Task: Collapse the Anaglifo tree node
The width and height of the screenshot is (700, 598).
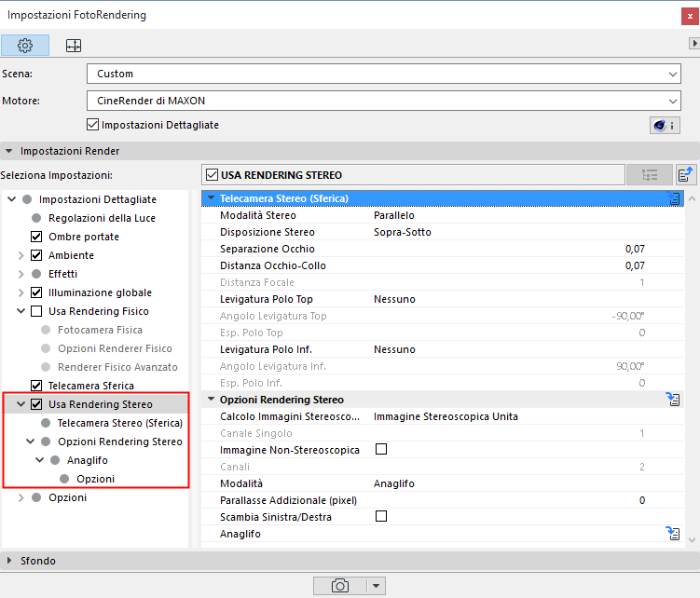Action: tap(40, 460)
